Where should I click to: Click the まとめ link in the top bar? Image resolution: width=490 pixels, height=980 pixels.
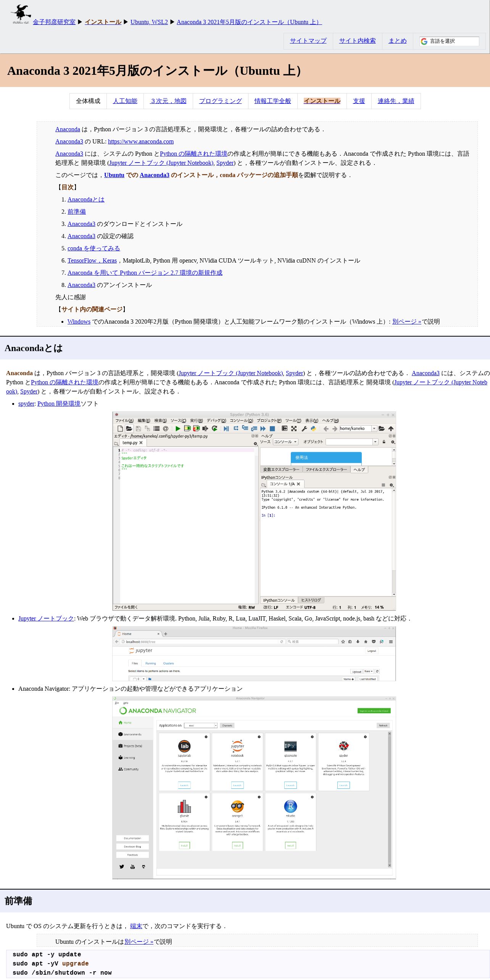[398, 41]
